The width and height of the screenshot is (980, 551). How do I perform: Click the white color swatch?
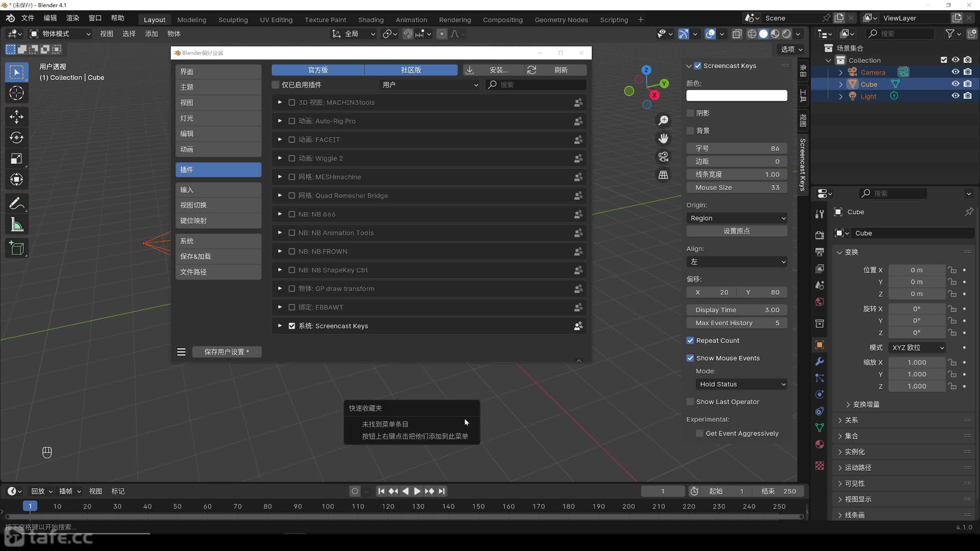[x=737, y=96]
